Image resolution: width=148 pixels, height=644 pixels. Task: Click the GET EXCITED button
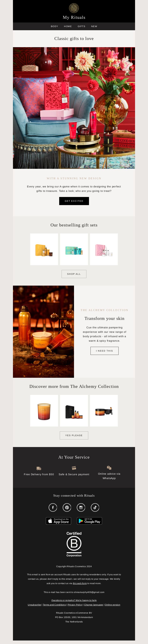(x=74, y=201)
